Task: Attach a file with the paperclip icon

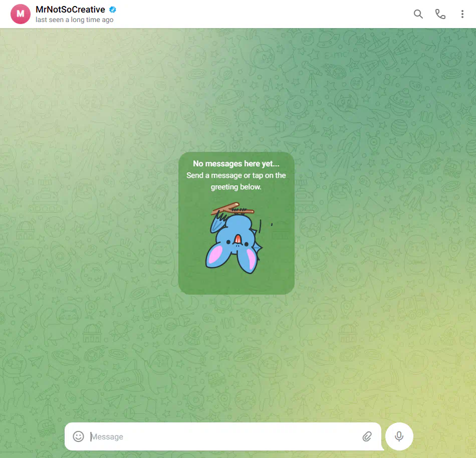Action: [x=367, y=436]
